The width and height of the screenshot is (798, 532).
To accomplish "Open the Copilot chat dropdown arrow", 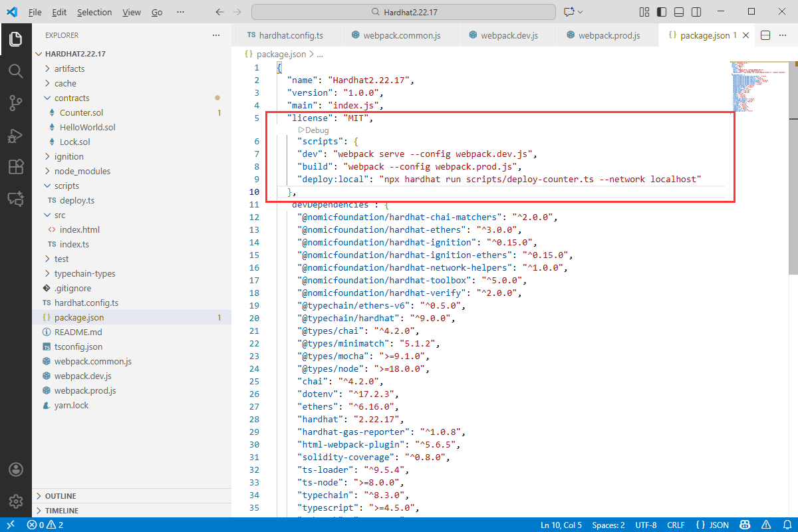I will click(581, 12).
